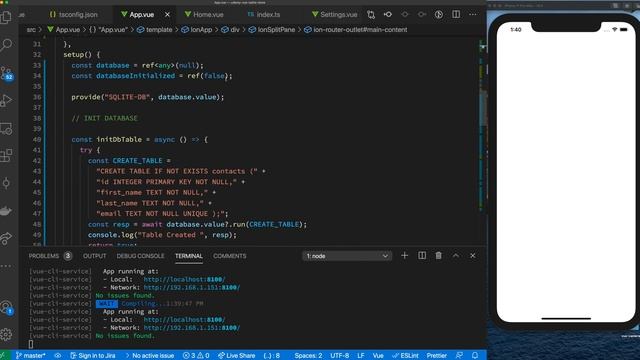Click the editor minimap
This screenshot has width=640, height=360.
click(x=482, y=127)
